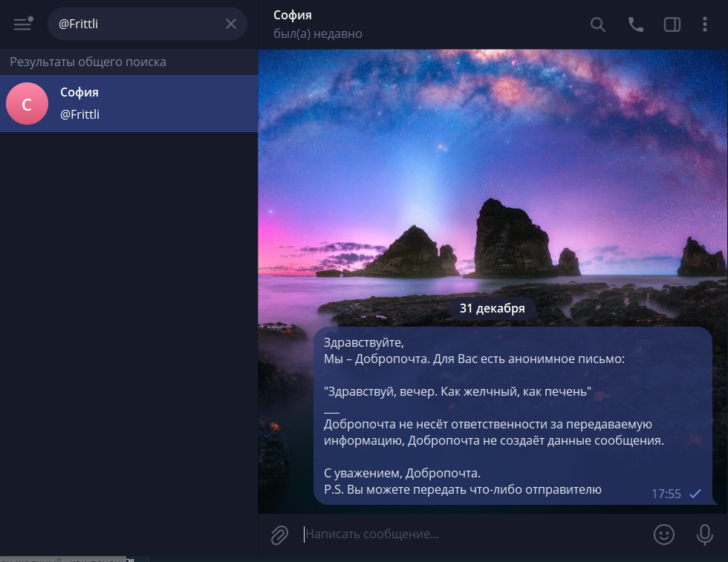Click the message sent checkmark
Screen dimensions: 728x562
coord(695,494)
